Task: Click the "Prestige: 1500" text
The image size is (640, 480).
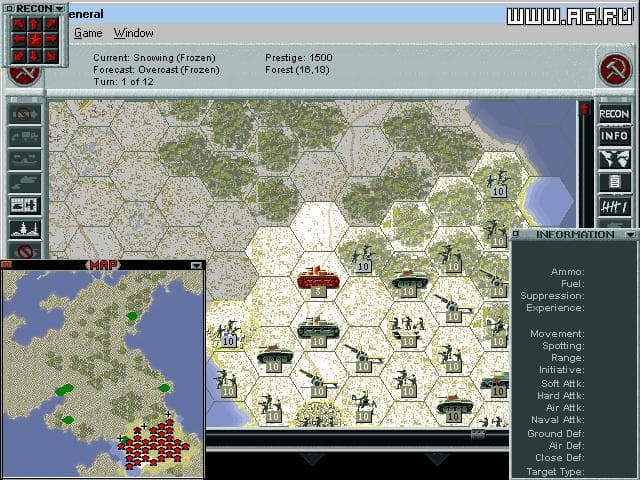Action: (299, 58)
